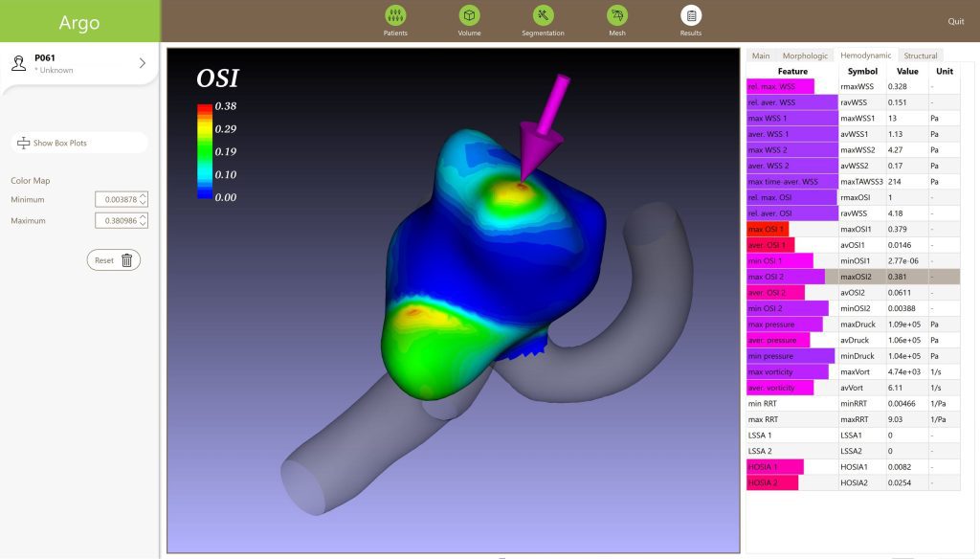Click the Show Box Plots button

(79, 144)
